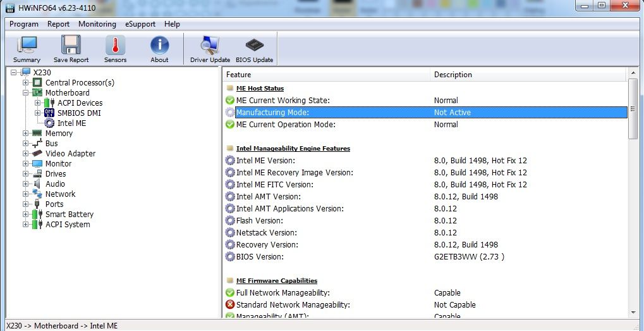644x331 pixels.
Task: Collapse the X230 root node
Action: click(14, 72)
